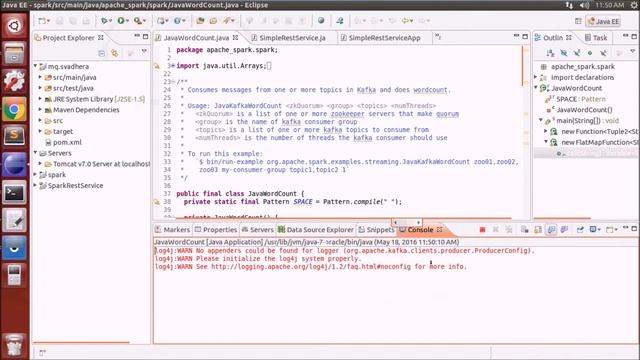Collapse All in Project Explorer

coord(102,53)
